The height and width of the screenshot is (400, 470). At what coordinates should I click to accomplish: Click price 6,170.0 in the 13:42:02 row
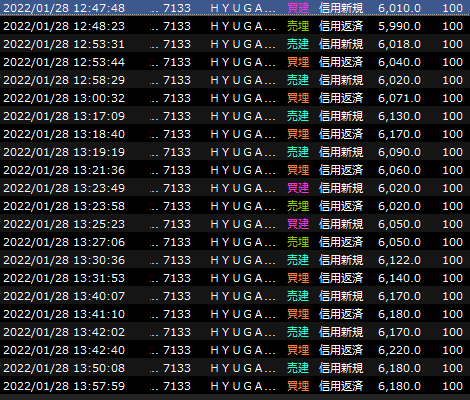[399, 332]
